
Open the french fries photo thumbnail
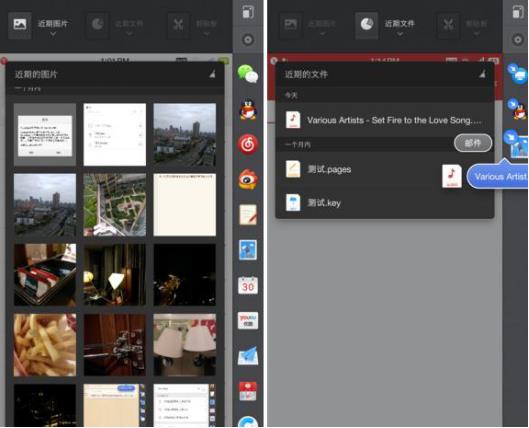click(45, 345)
